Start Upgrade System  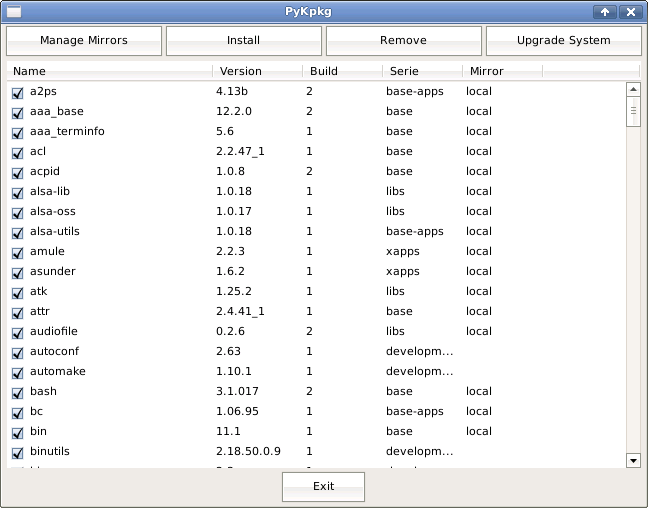point(564,41)
